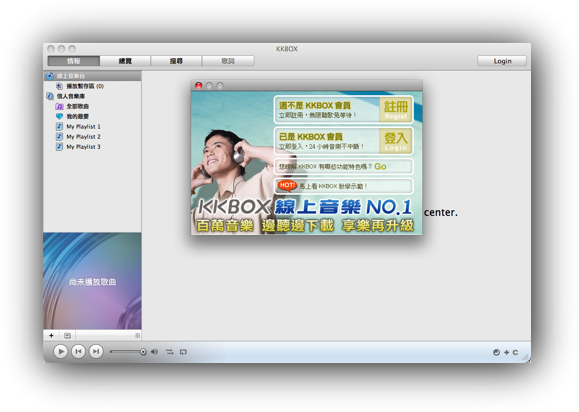Click the volume slider knob
The image size is (579, 412).
(x=143, y=352)
